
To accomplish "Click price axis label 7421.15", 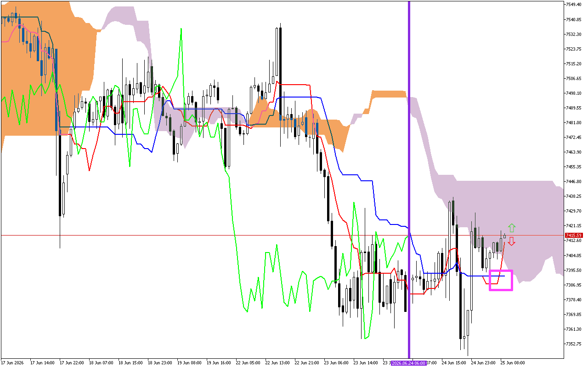I will (574, 225).
